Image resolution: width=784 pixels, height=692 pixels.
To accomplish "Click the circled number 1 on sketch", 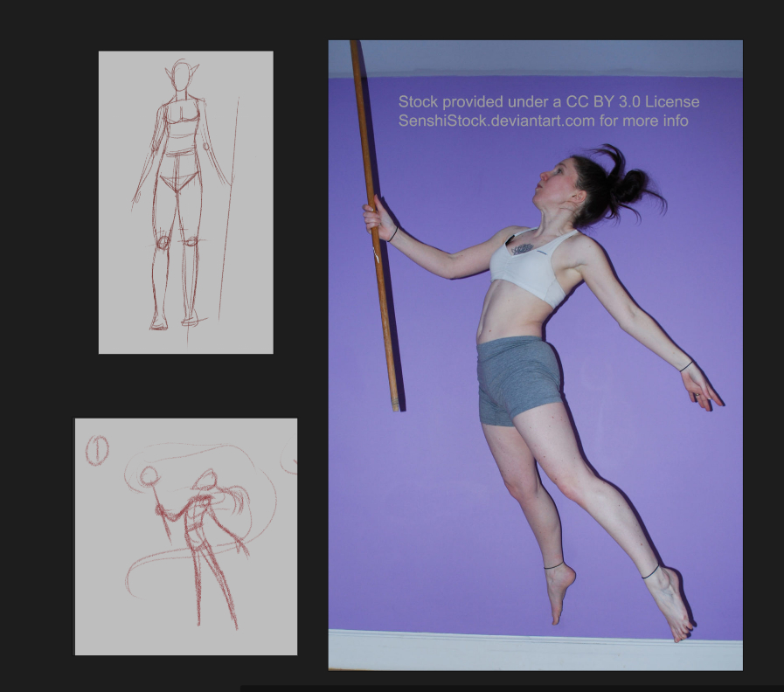I will [x=97, y=451].
